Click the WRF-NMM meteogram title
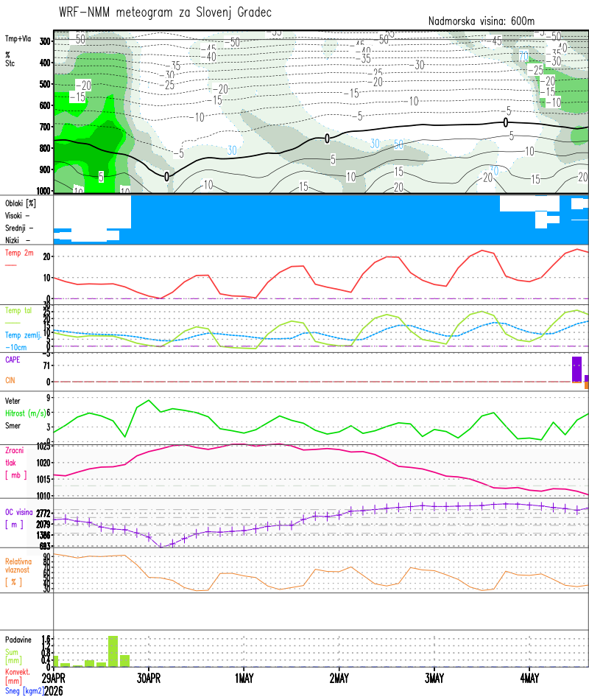Viewport: 589px width, 700px height. pyautogui.click(x=165, y=13)
